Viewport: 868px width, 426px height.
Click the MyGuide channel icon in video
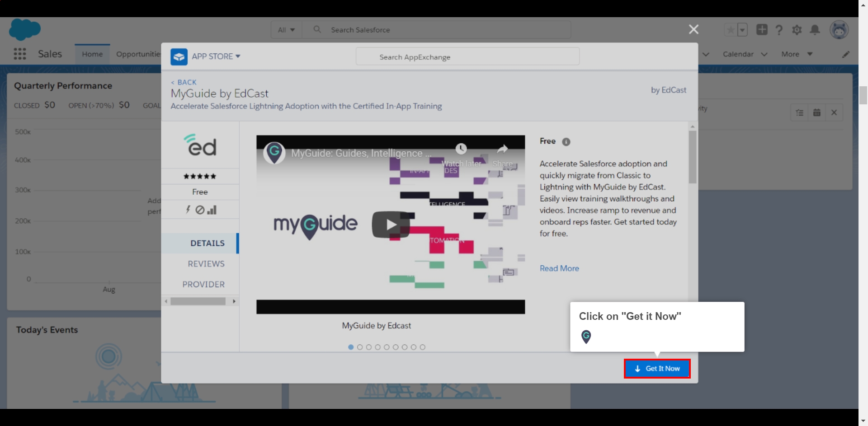(274, 153)
